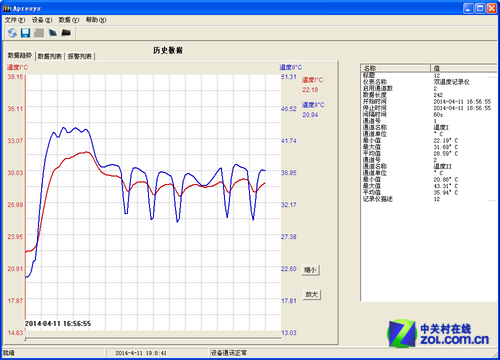
Task: Click the 值 column header
Action: pyautogui.click(x=464, y=68)
